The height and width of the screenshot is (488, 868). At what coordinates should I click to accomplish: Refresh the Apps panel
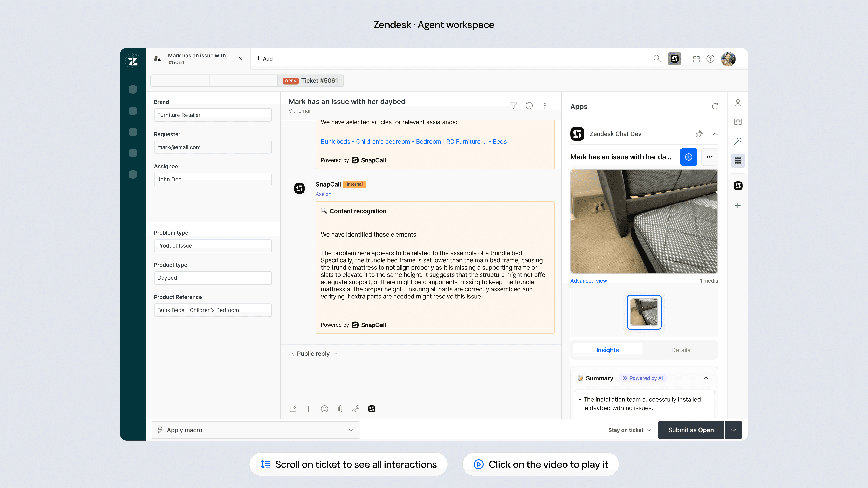pyautogui.click(x=715, y=106)
